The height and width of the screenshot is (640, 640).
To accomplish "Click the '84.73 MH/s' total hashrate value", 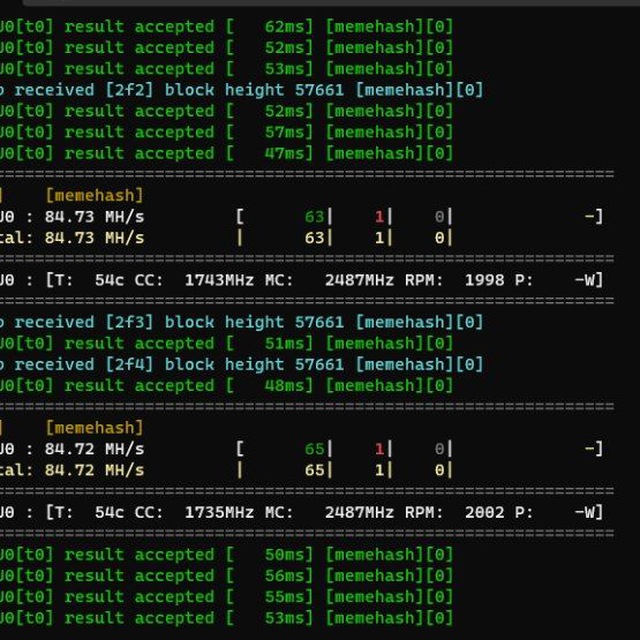I will pos(94,238).
